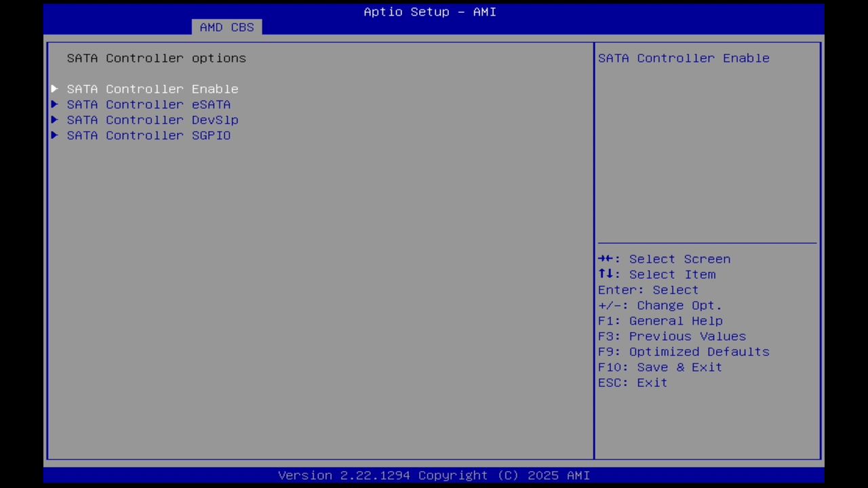Expand the SATA Controller Enable submenu arrow
The image size is (868, 488).
[x=54, y=89]
